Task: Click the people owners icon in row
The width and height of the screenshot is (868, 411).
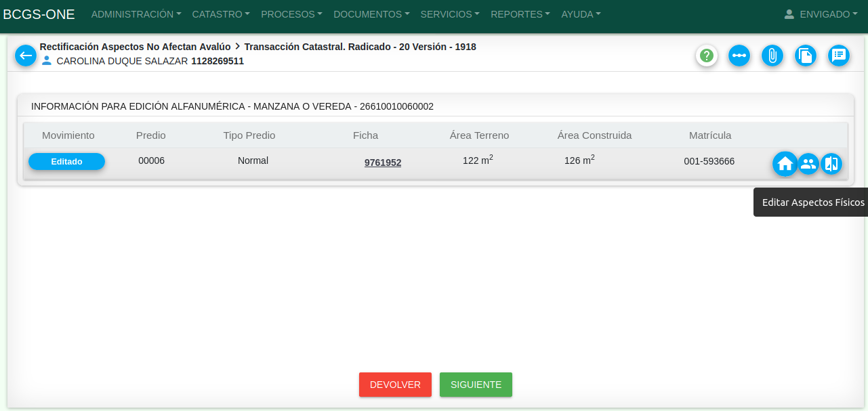Action: 808,164
